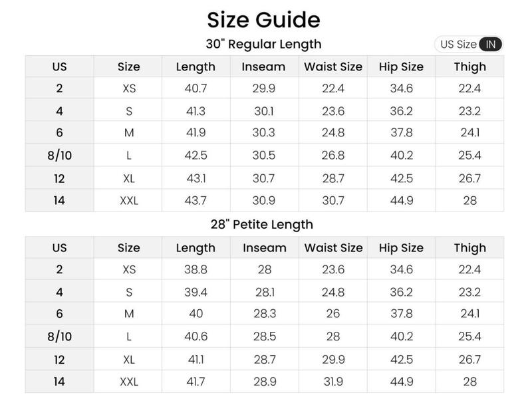Click the XXL size cell in Petite table
Viewport: 532px width, 399px height.
click(129, 382)
